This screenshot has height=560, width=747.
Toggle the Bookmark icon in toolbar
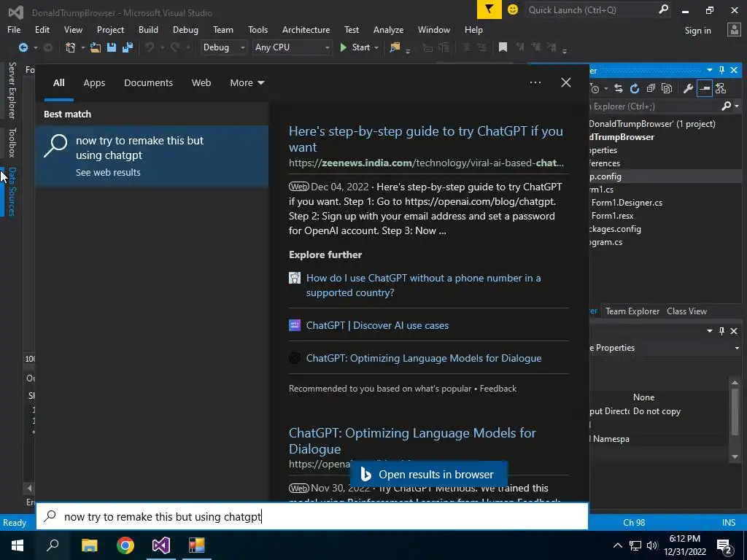tap(503, 47)
